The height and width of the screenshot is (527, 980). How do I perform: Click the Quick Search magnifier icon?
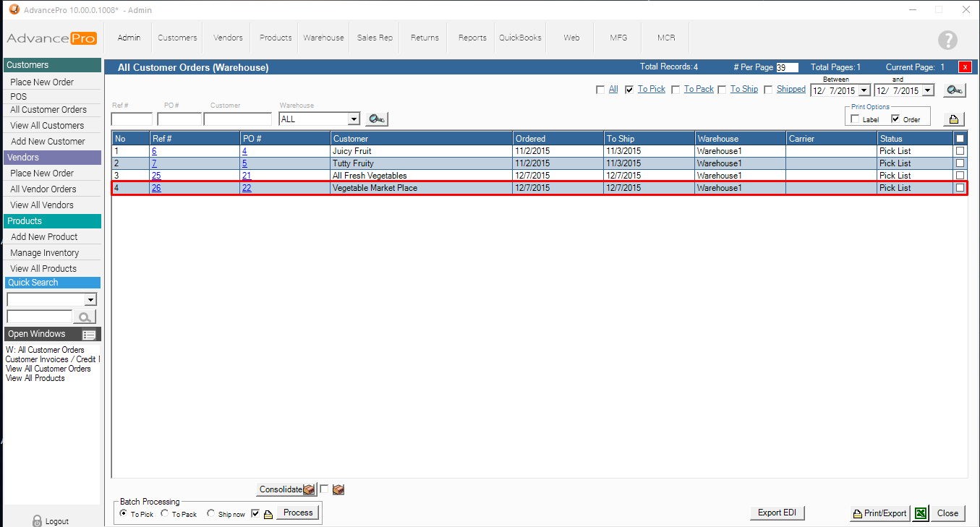[x=85, y=317]
